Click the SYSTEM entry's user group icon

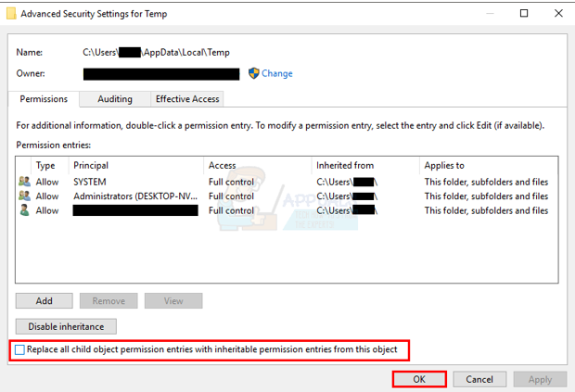point(24,182)
